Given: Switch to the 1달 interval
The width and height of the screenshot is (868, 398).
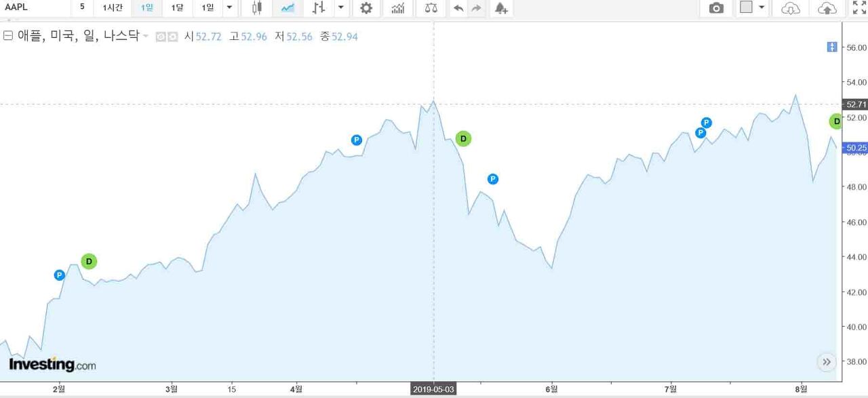Looking at the screenshot, I should [x=177, y=7].
